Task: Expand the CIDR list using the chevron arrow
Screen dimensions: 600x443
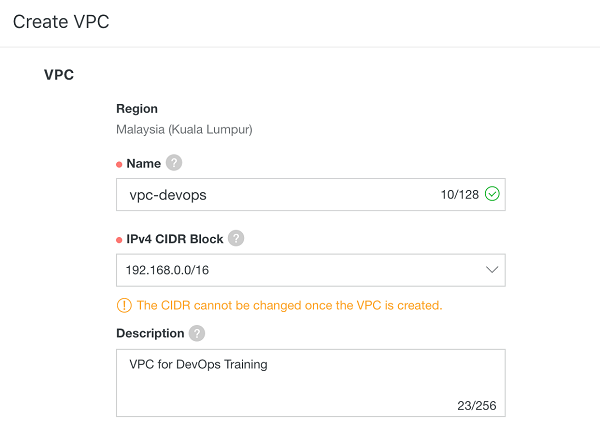Action: 491,270
